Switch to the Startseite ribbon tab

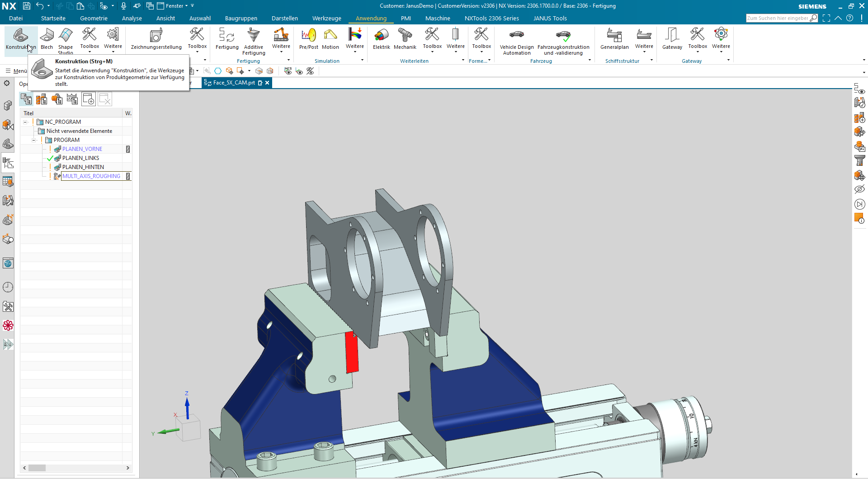[x=53, y=18]
